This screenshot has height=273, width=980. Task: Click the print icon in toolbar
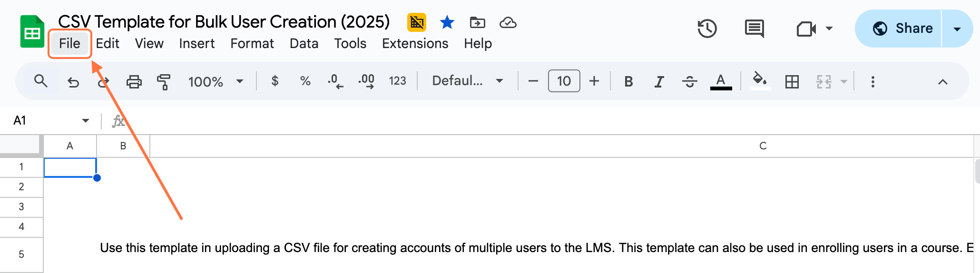[x=134, y=82]
